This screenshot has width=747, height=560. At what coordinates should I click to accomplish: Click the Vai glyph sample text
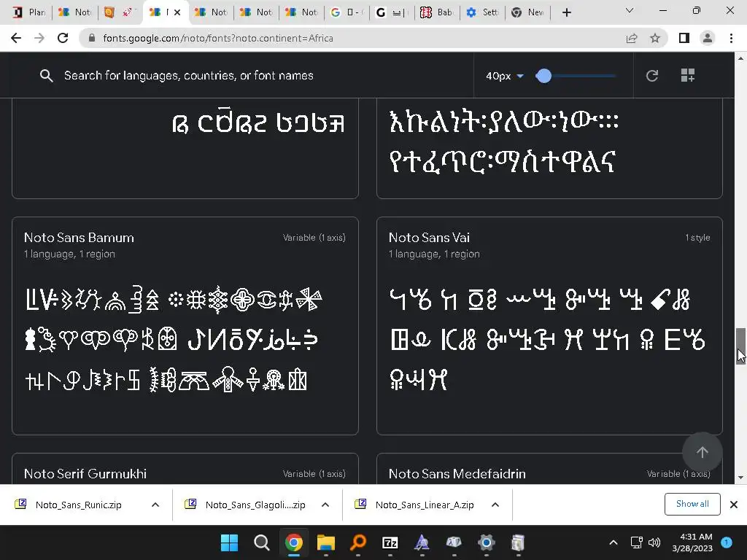547,340
